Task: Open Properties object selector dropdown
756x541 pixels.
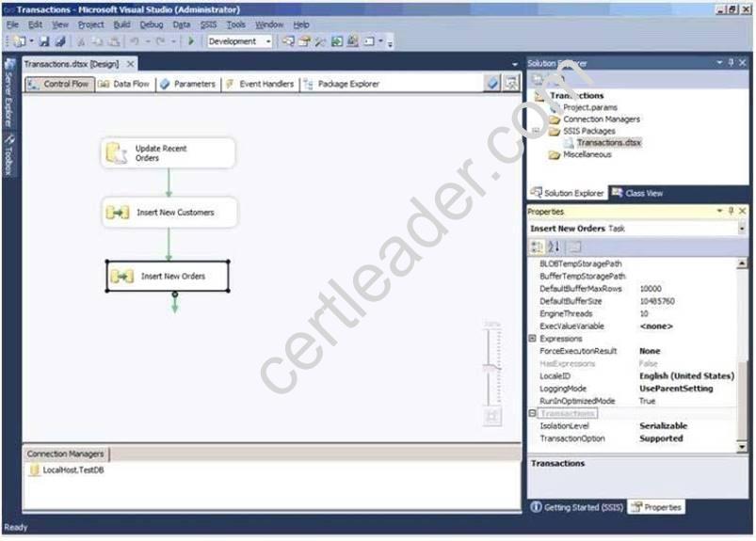Action: click(742, 229)
